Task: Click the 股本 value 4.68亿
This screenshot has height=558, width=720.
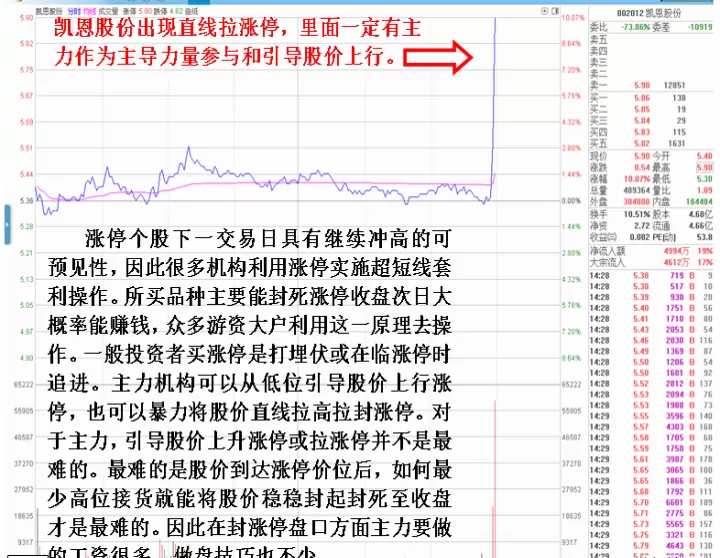Action: [x=701, y=214]
